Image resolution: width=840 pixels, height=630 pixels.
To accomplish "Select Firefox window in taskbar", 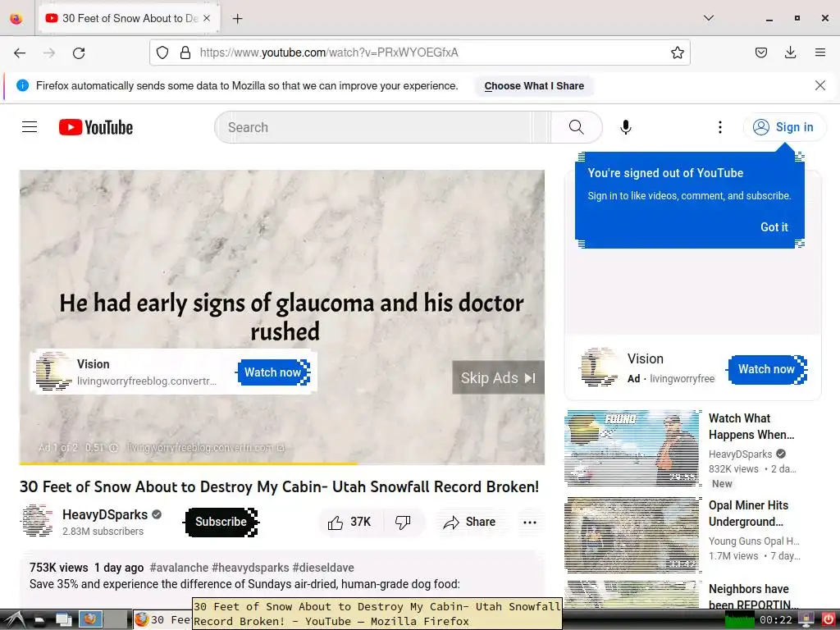I will [x=163, y=620].
